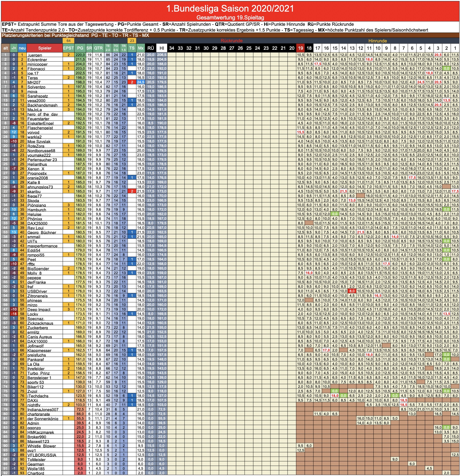Select total points '211,5' for Eckrentner

tap(80, 59)
